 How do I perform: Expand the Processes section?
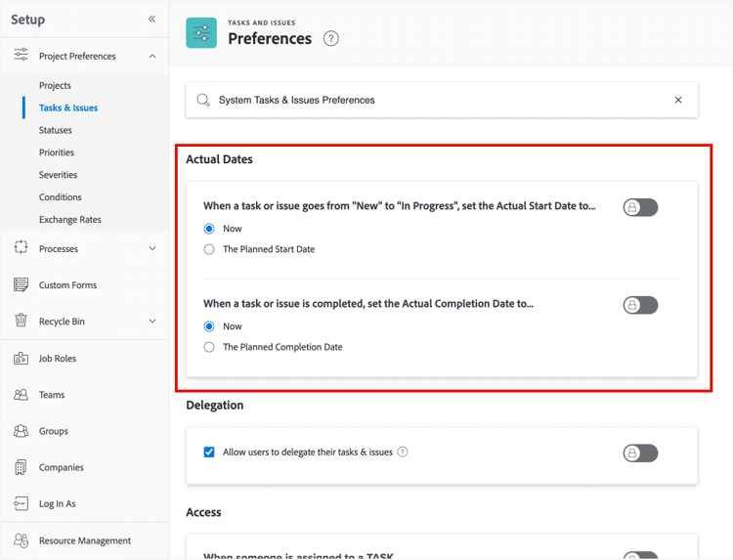(151, 249)
